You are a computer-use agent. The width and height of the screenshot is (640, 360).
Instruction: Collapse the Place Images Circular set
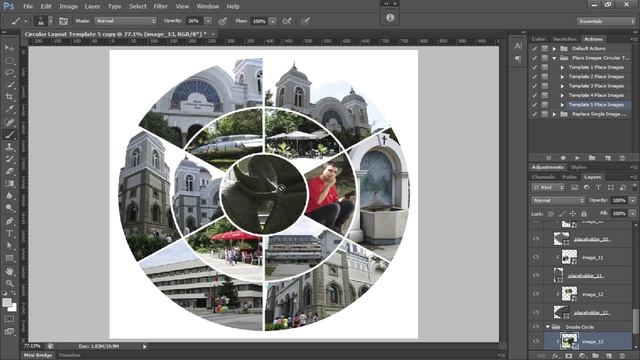(554, 58)
